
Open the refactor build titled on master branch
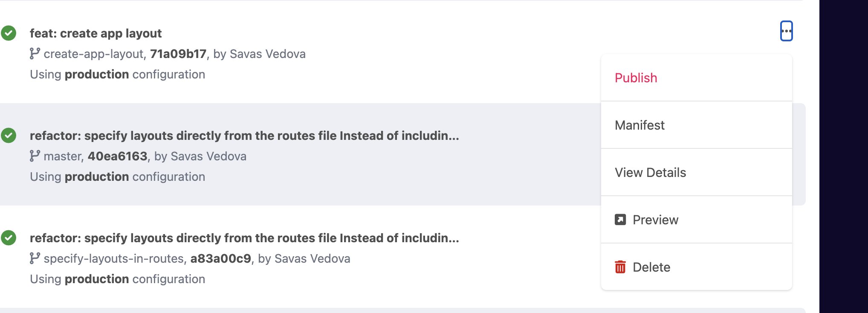point(244,136)
